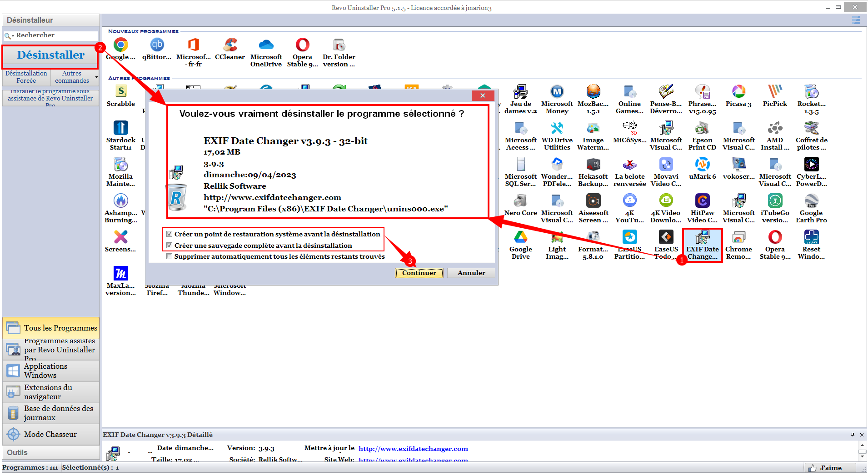Expand the Outils panel header
The width and height of the screenshot is (868, 476).
[51, 452]
